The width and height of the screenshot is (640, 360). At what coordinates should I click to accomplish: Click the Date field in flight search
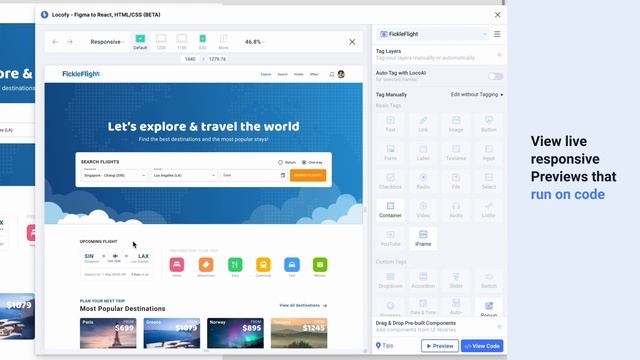pos(253,175)
